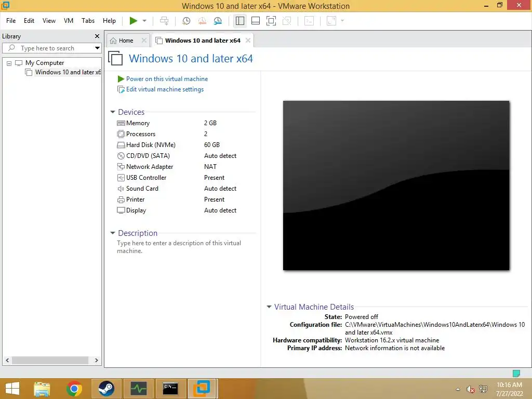
Task: Click Library scrollbar left arrow
Action: (7, 361)
